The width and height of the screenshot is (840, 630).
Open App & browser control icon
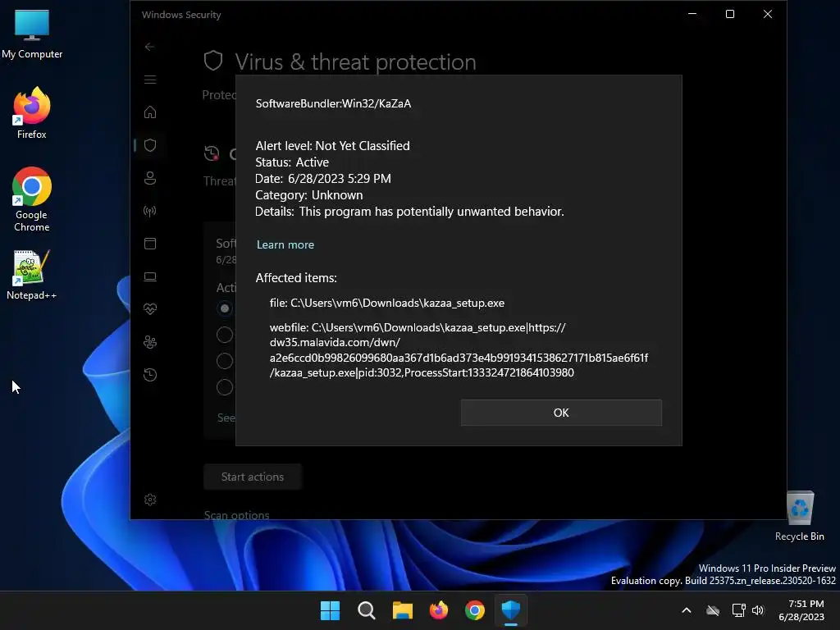click(150, 244)
